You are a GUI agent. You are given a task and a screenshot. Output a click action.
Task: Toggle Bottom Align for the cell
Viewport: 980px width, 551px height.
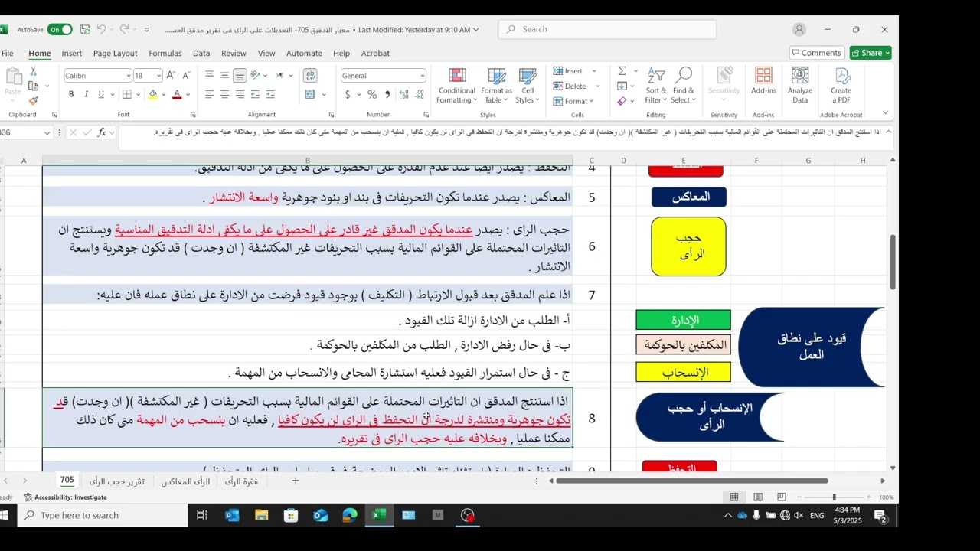240,75
